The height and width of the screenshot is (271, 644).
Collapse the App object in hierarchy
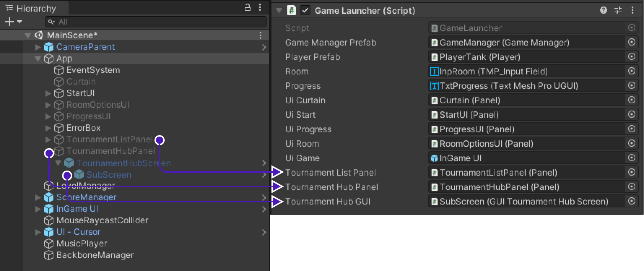tap(38, 59)
